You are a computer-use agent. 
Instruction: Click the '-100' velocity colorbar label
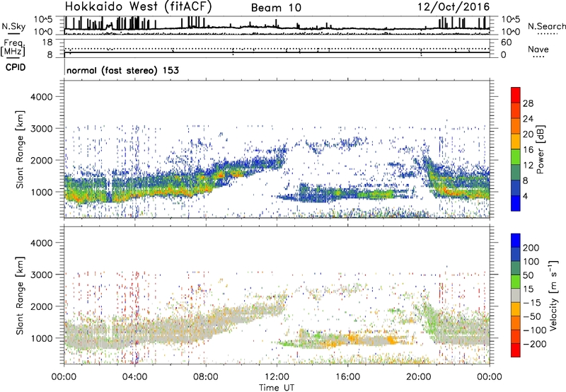click(535, 330)
